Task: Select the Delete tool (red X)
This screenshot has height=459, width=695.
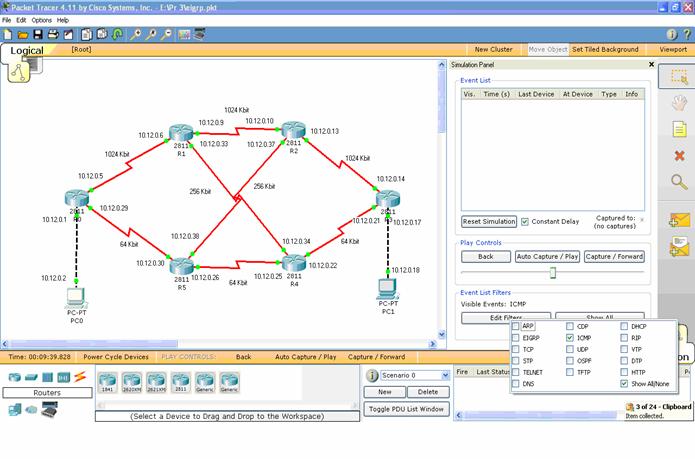Action: click(x=679, y=155)
